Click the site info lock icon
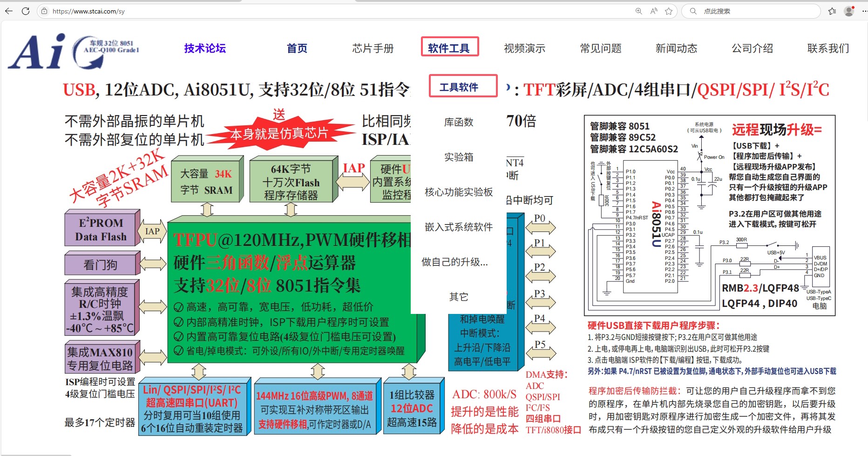This screenshot has height=456, width=868. [x=44, y=11]
